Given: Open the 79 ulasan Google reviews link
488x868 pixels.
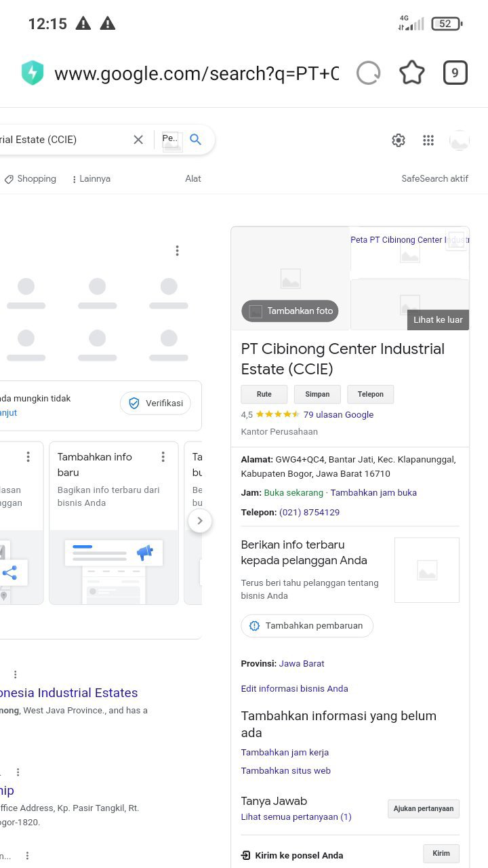Looking at the screenshot, I should (x=338, y=415).
